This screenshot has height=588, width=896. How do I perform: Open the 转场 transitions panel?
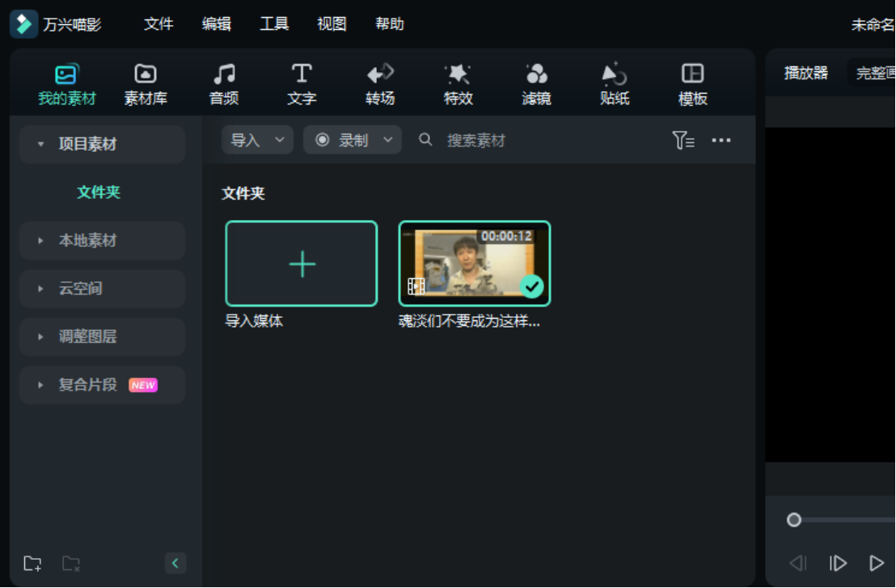pyautogui.click(x=379, y=83)
